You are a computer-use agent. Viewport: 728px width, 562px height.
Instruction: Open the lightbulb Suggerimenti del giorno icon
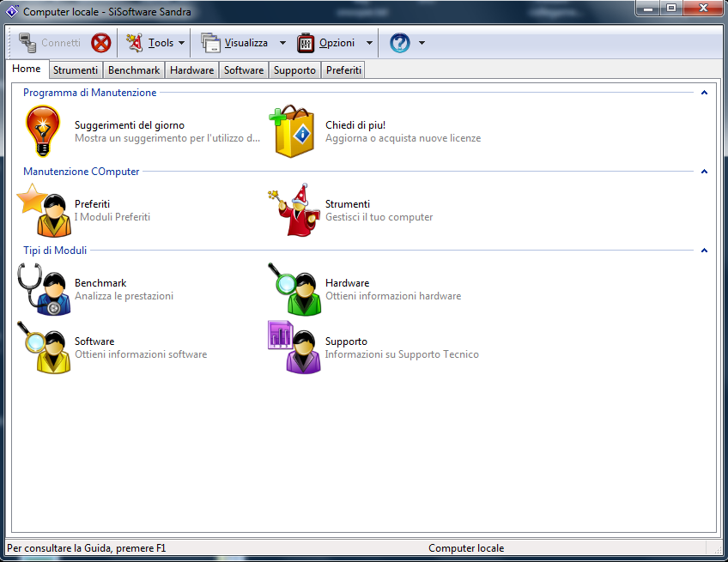(43, 131)
